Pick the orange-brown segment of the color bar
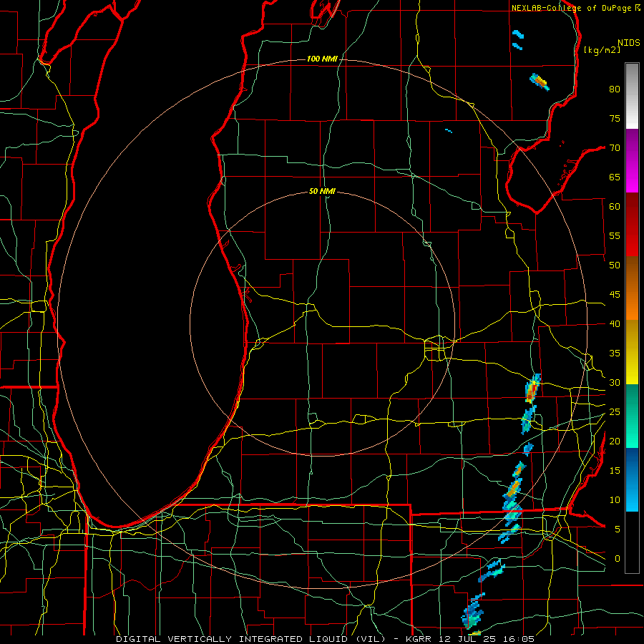The image size is (644, 644). (632, 288)
